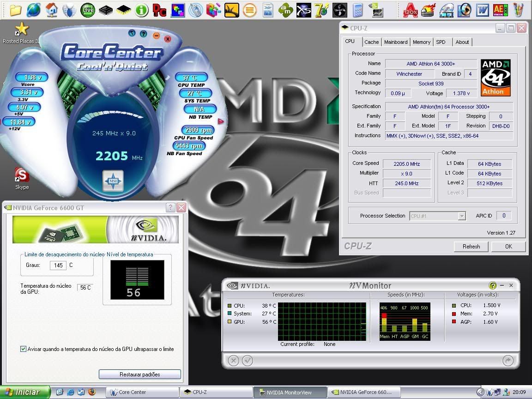Viewport: 532px width, 399px height.
Task: Open the green info icon in top bar
Action: tap(141, 10)
